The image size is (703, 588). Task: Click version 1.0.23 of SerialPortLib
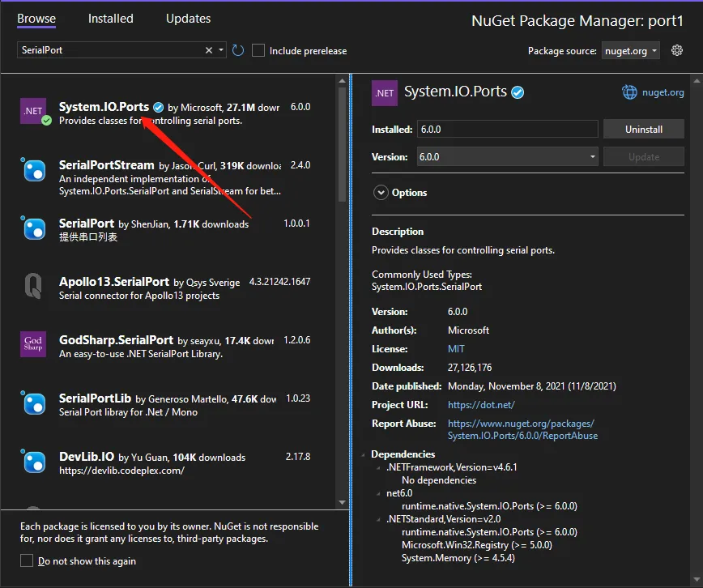point(298,398)
